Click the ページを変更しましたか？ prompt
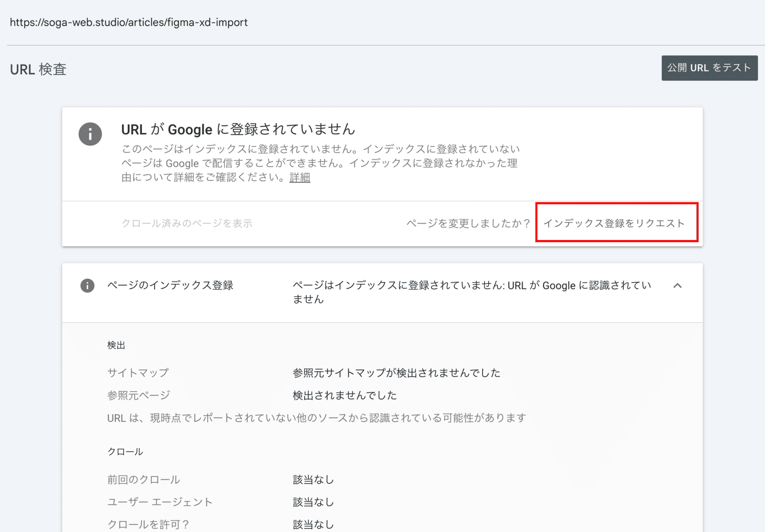The width and height of the screenshot is (765, 532). pos(467,223)
